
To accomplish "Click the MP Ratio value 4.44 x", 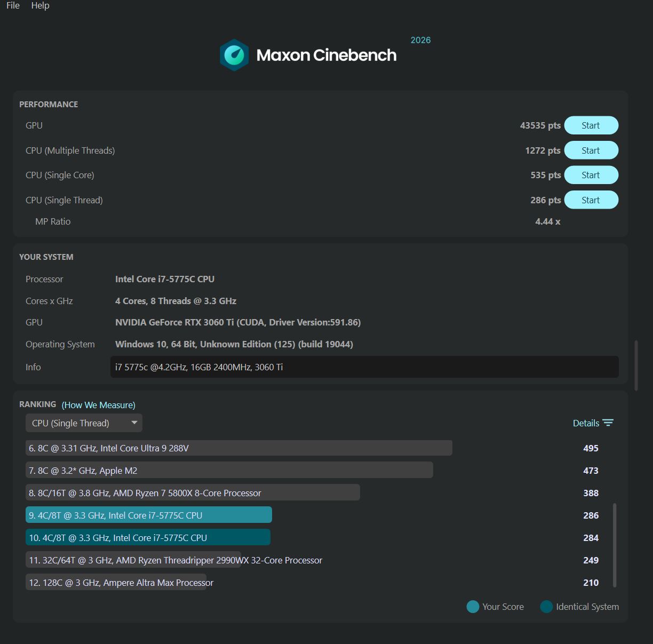I will pos(548,221).
